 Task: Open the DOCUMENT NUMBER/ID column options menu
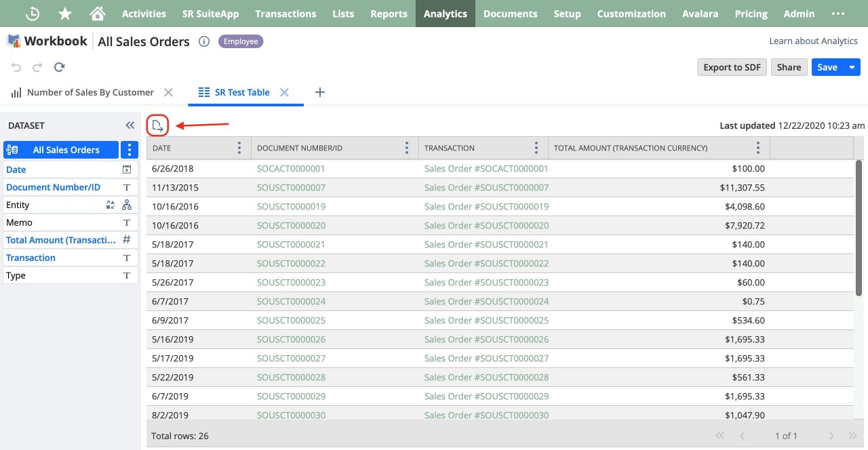coord(407,148)
